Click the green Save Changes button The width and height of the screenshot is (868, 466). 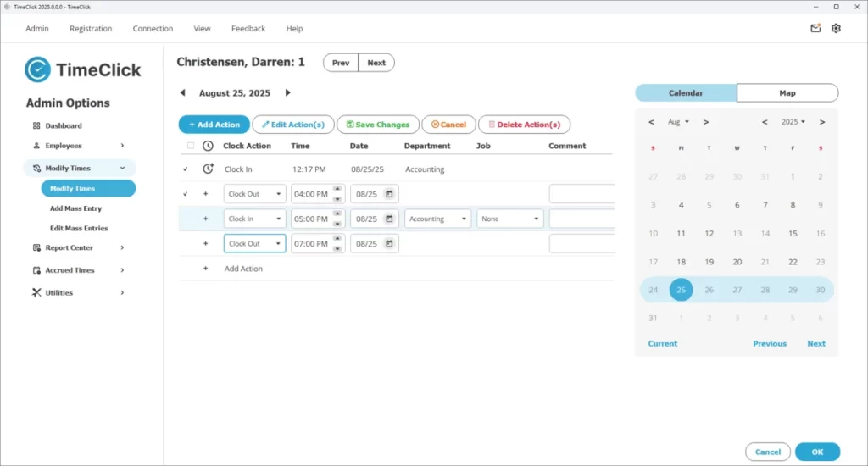point(378,125)
